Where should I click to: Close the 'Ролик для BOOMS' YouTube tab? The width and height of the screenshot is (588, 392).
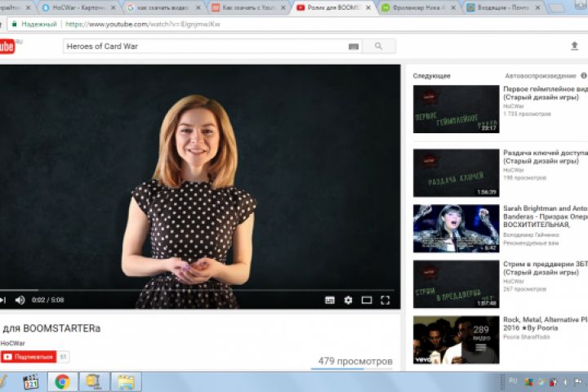pos(368,7)
